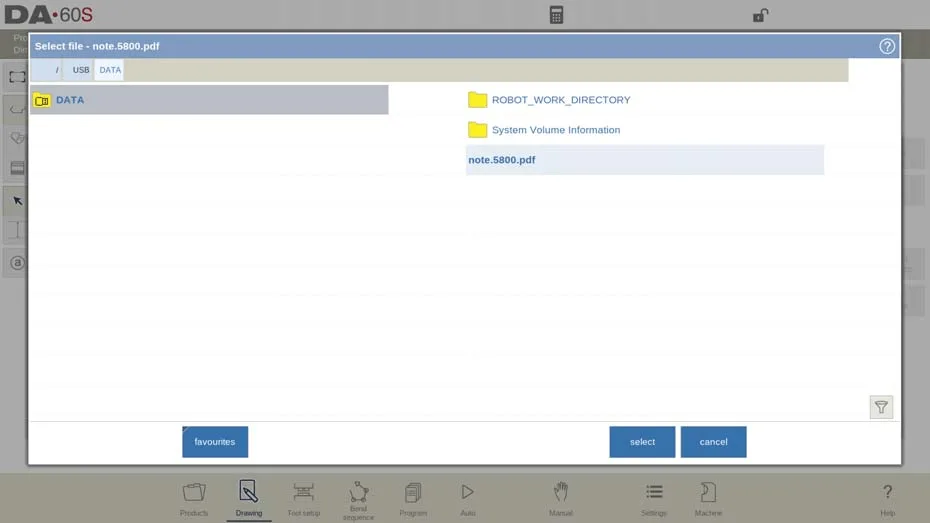930x523 pixels.
Task: Switch to Auto mode
Action: 467,499
